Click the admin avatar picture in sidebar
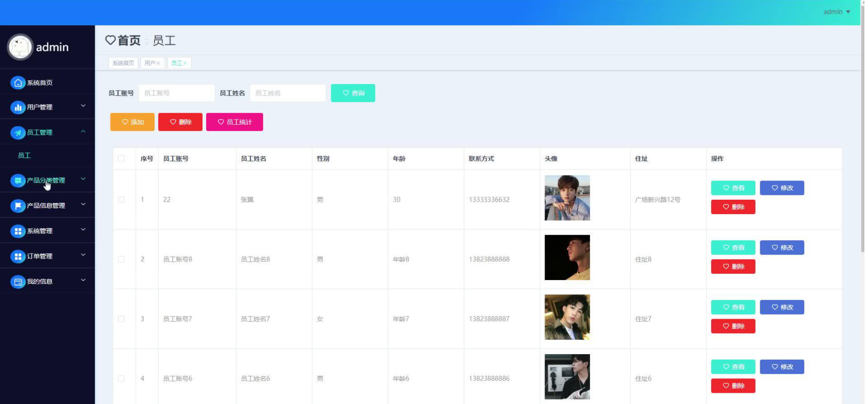Image resolution: width=868 pixels, height=404 pixels. (x=20, y=47)
